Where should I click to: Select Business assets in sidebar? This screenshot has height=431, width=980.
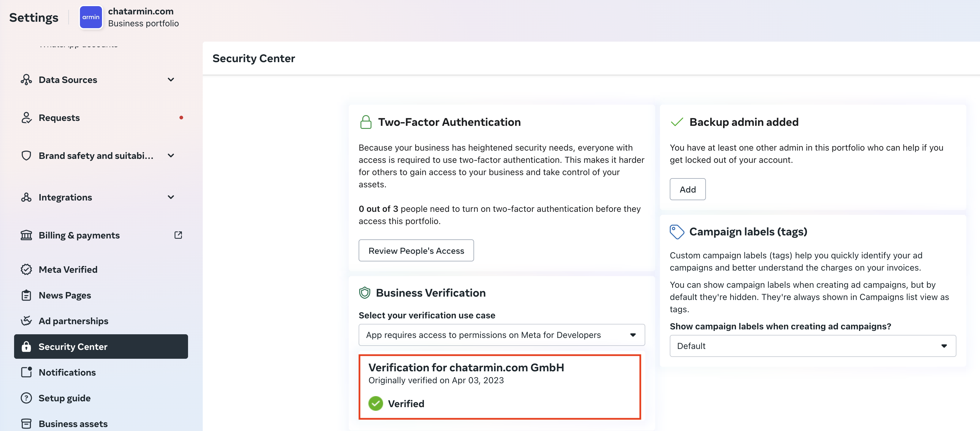(x=73, y=423)
